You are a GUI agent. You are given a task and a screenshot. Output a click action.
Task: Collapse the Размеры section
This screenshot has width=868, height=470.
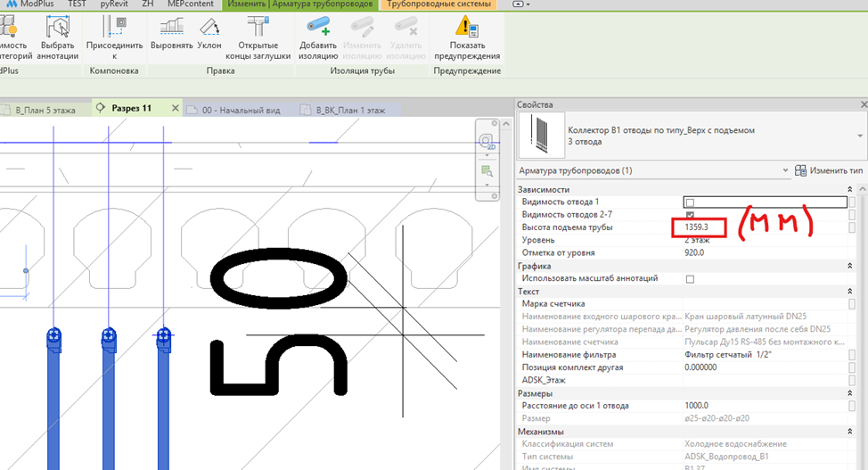(x=850, y=393)
